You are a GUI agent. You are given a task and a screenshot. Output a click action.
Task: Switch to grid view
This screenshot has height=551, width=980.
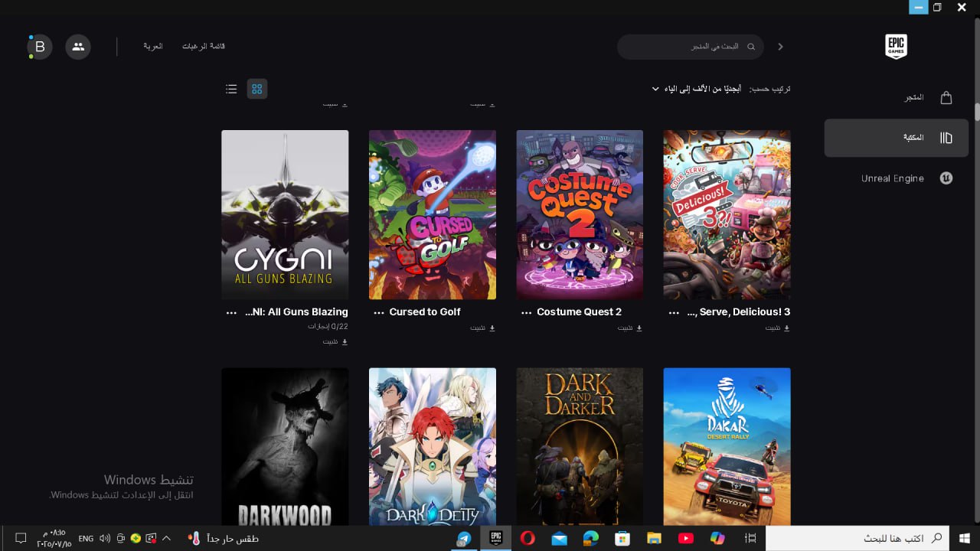[x=257, y=89]
